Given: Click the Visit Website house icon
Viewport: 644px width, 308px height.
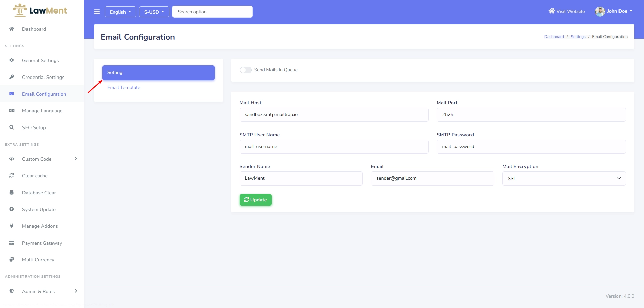Looking at the screenshot, I should pos(552,11).
